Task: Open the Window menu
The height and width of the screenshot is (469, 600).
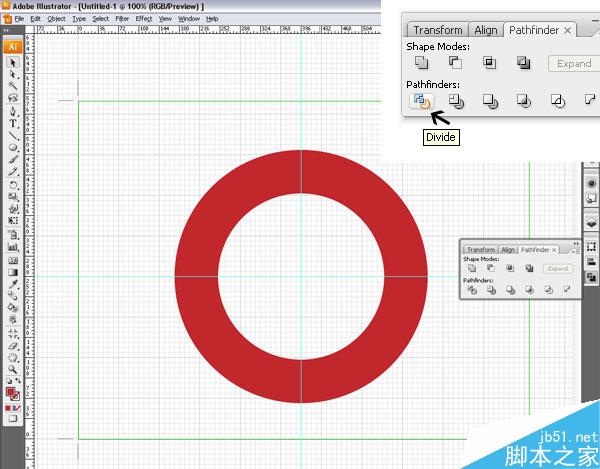Action: pos(189,18)
